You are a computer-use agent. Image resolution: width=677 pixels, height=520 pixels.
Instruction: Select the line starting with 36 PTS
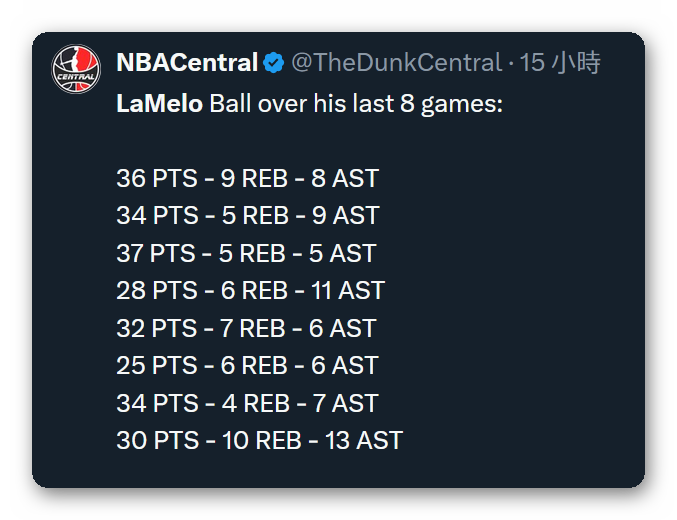[x=247, y=179]
